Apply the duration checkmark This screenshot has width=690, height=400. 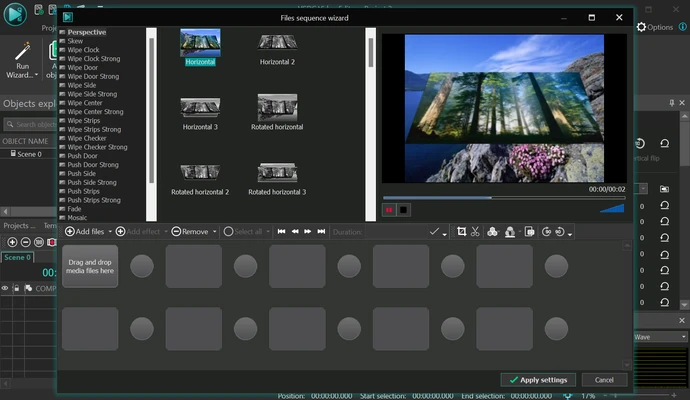[x=434, y=231]
